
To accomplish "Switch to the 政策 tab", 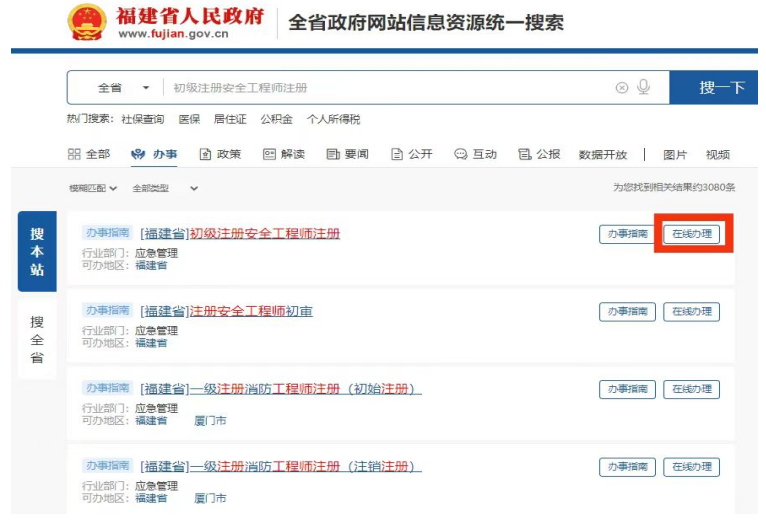I will click(220, 154).
